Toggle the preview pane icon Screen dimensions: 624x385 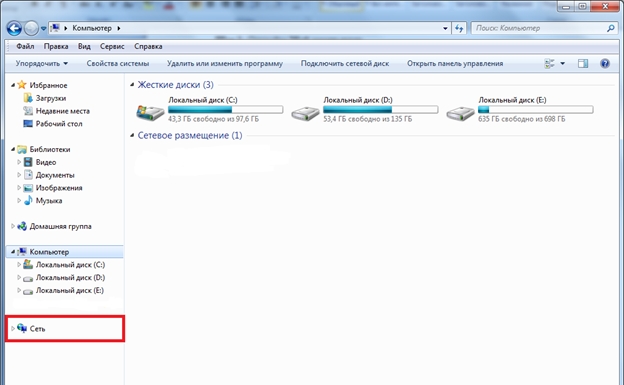[583, 63]
